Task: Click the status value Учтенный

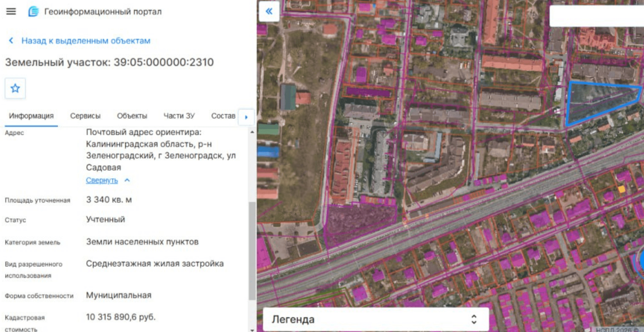Action: pyautogui.click(x=105, y=219)
